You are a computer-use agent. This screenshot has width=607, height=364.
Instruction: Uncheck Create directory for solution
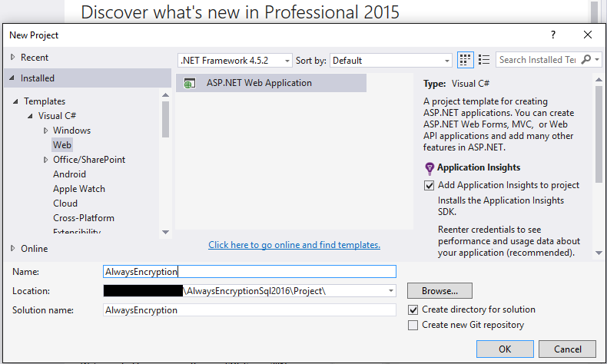(x=413, y=309)
